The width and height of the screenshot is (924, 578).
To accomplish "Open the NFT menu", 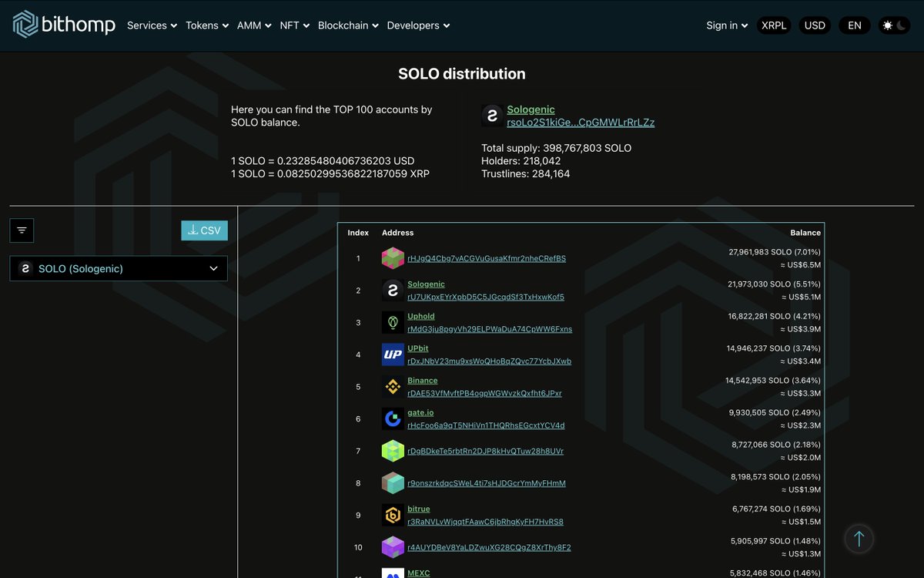I will click(295, 25).
